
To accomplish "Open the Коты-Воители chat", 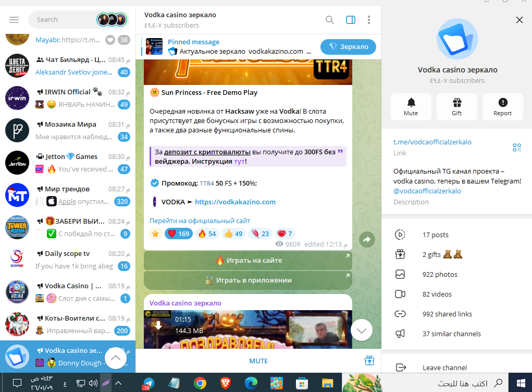I will [68, 324].
